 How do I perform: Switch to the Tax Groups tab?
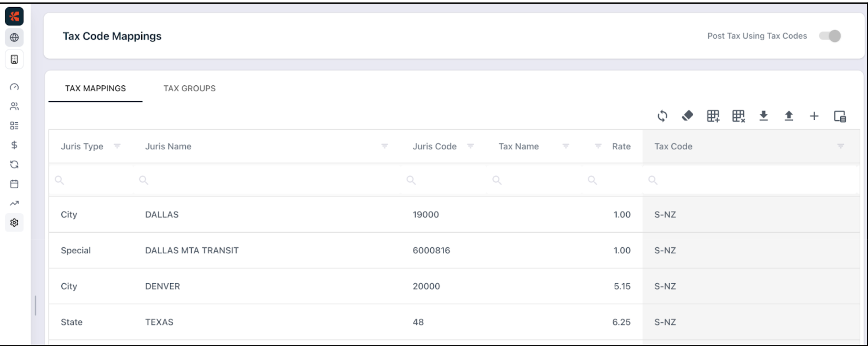[x=189, y=88]
